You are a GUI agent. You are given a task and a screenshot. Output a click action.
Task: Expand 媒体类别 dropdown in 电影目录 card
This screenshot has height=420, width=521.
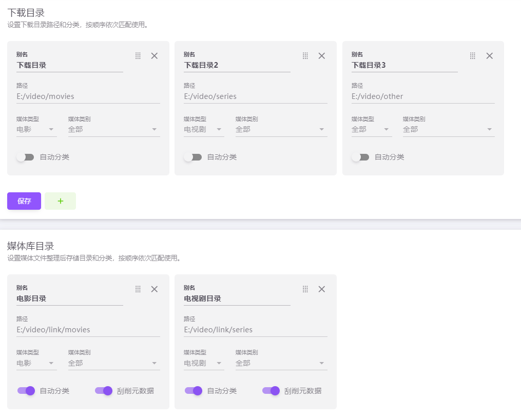tap(113, 363)
